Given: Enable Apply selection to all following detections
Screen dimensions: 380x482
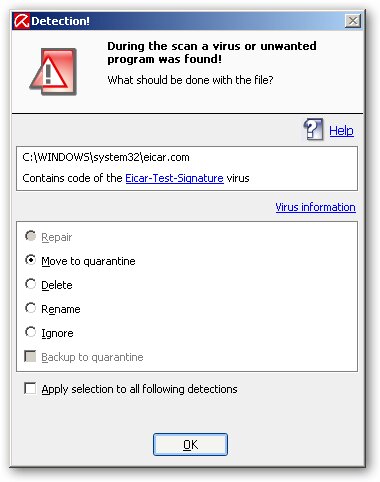Looking at the screenshot, I should click(x=30, y=388).
